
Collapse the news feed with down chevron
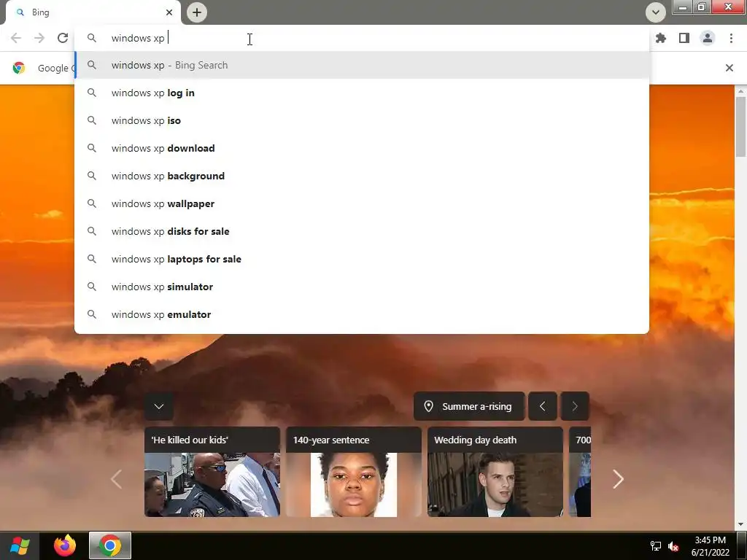[159, 406]
